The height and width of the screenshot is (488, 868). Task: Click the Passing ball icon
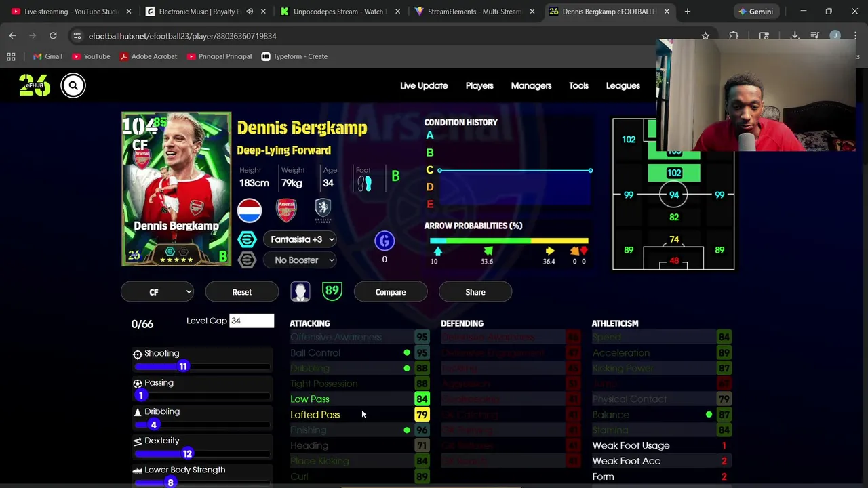tap(138, 383)
